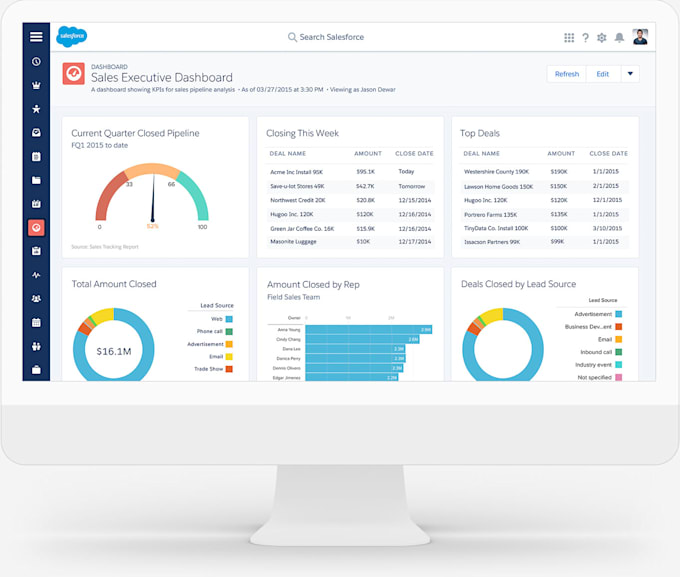
Task: Sort Closing This Week by DEAL NAME header
Action: [x=288, y=154]
